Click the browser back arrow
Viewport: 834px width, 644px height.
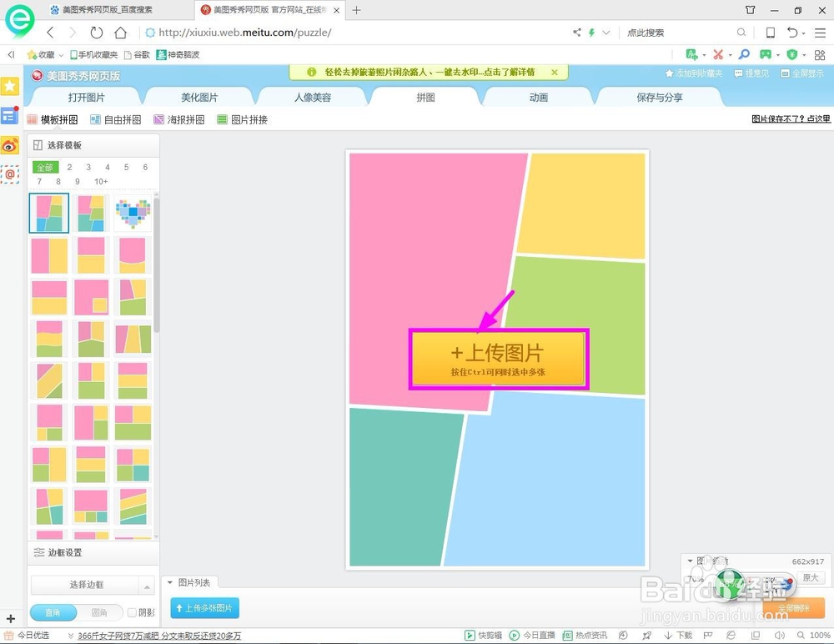tap(51, 33)
